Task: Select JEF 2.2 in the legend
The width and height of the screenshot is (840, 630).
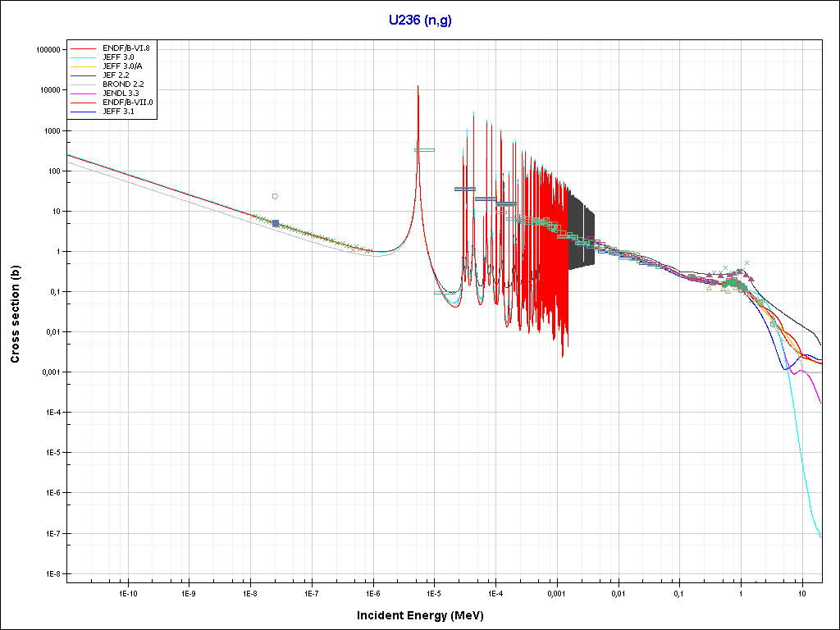Action: (116, 75)
